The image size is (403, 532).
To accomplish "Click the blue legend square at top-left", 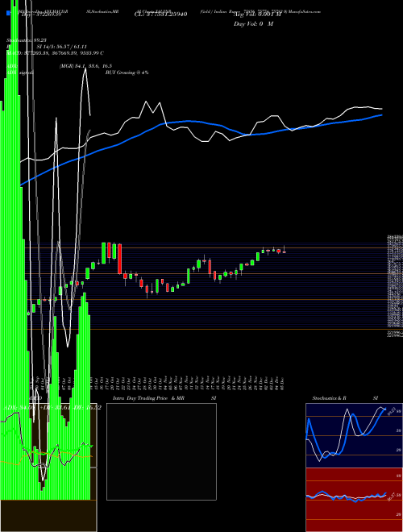I will 8,13.
